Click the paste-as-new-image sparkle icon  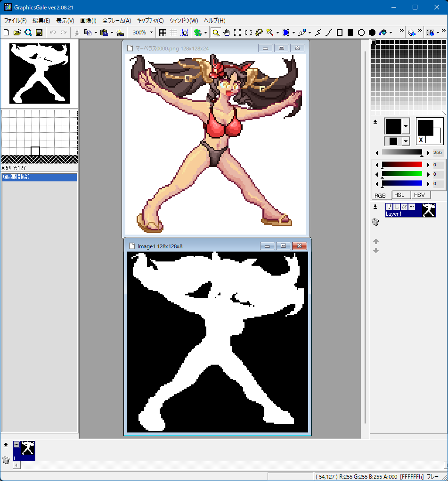point(120,32)
